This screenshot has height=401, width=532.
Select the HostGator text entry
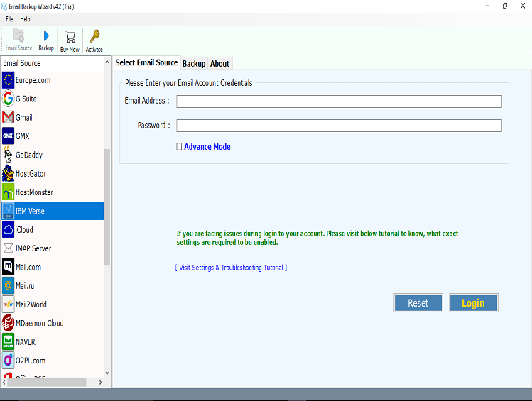point(31,174)
